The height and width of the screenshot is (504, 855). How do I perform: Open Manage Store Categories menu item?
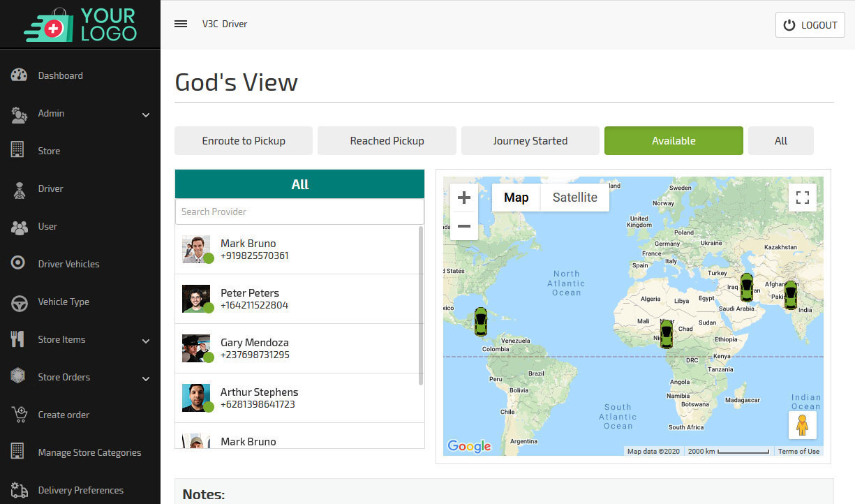pyautogui.click(x=89, y=452)
